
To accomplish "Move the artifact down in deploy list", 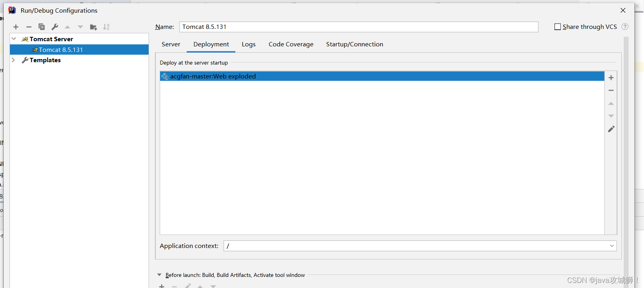I will pos(611,116).
